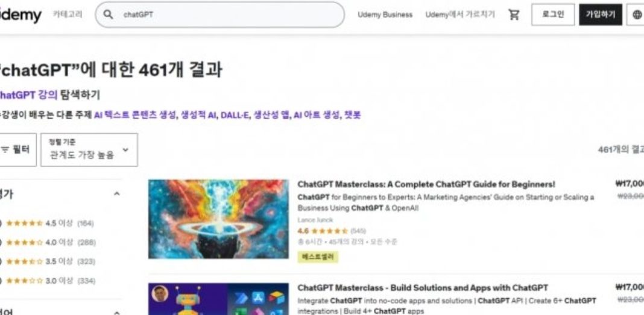644x315 pixels.
Task: Select the 4.5 이상 rating filter
Action: point(47,223)
